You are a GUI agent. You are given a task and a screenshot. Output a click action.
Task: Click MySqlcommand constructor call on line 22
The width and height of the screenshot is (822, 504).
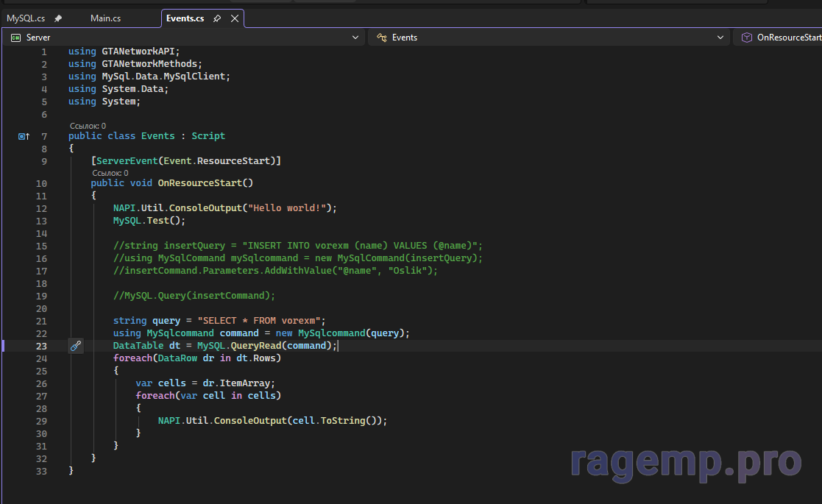coord(331,333)
